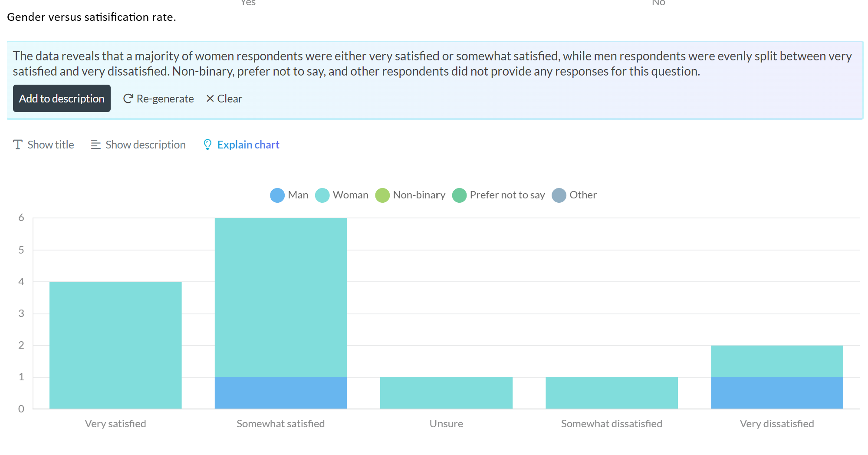
Task: Click the Somewhat dissatisfied bar
Action: pos(612,393)
